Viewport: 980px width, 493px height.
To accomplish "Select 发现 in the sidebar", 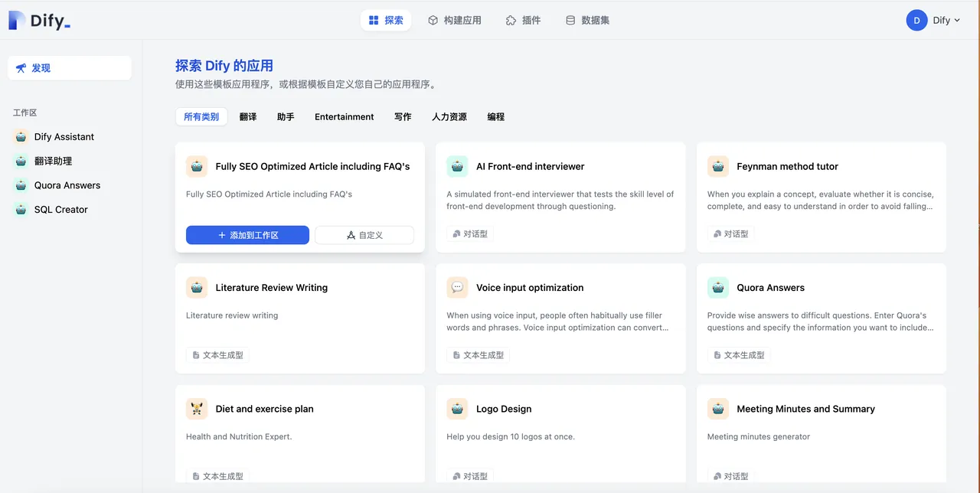I will [x=70, y=68].
